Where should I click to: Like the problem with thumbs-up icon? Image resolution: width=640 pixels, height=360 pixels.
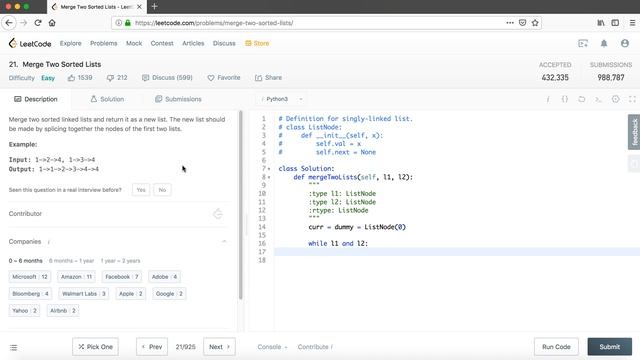coord(71,78)
